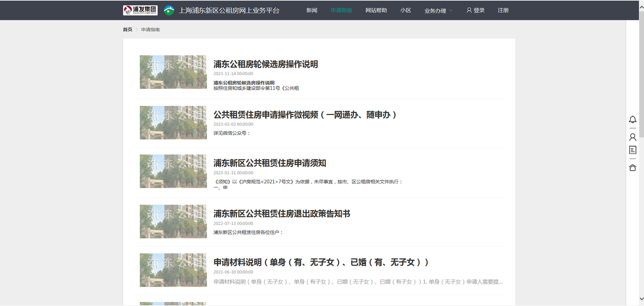Screen dimensions: 644x306
Task: Go to the 小区 navigation item
Action: click(406, 10)
